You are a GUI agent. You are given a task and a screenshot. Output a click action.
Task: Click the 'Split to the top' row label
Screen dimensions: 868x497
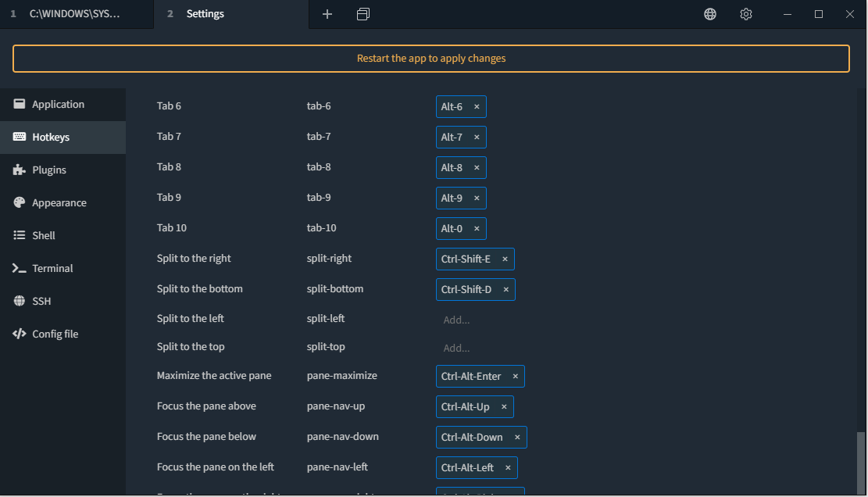(x=191, y=347)
